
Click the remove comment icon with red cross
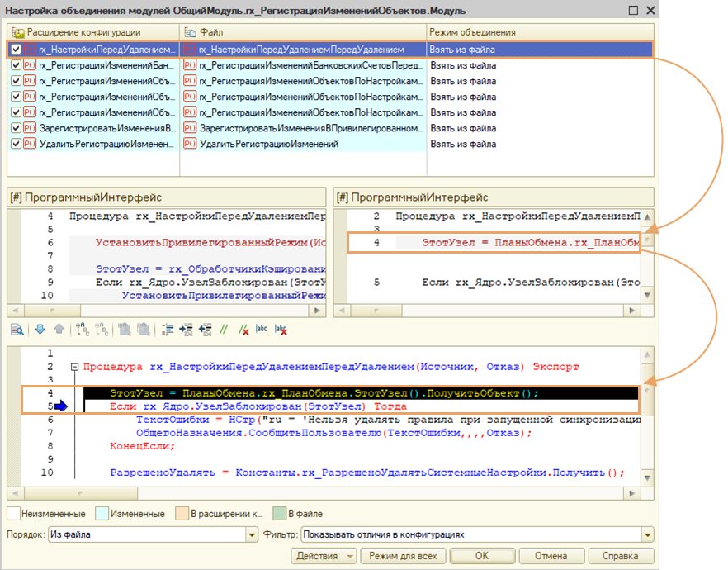point(243,329)
